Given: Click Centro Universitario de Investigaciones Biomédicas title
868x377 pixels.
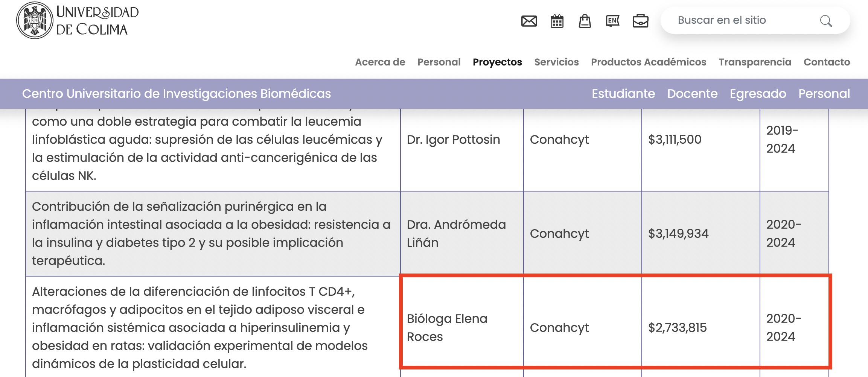Looking at the screenshot, I should (x=177, y=94).
